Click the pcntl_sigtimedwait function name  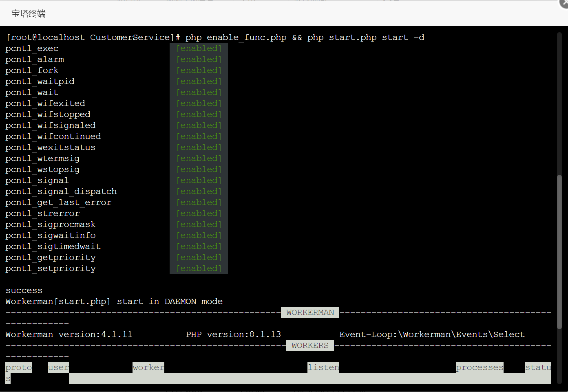[x=53, y=247]
